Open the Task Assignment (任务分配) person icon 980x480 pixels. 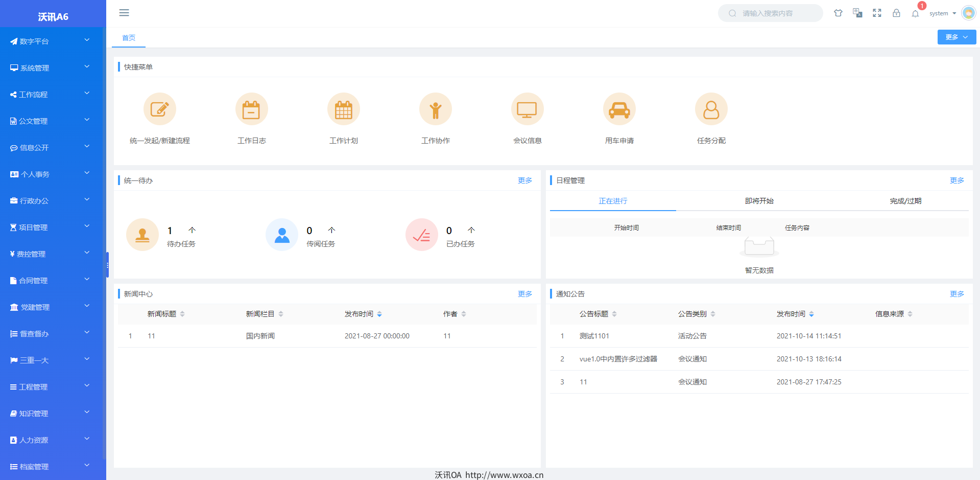[x=711, y=109]
